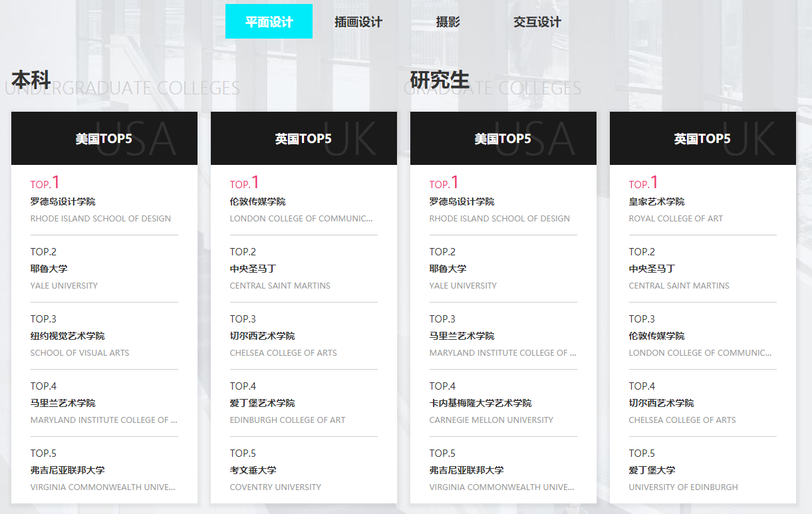The height and width of the screenshot is (514, 812).
Task: Open 耶鲁大学 in 研究生 美国TOP5 card
Action: pyautogui.click(x=448, y=269)
